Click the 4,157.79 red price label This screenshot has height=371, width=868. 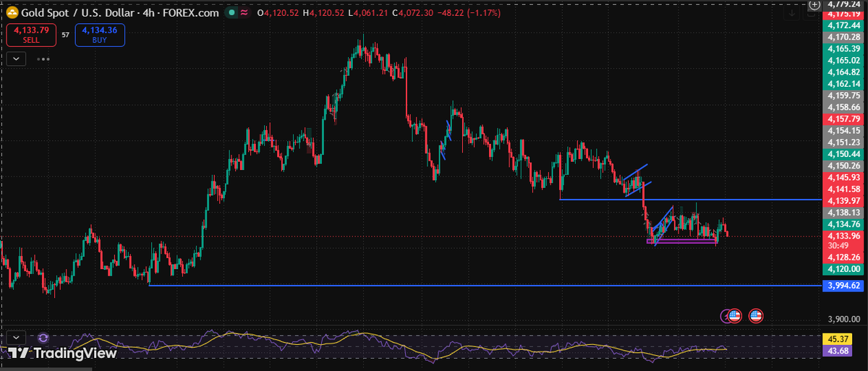(843, 119)
